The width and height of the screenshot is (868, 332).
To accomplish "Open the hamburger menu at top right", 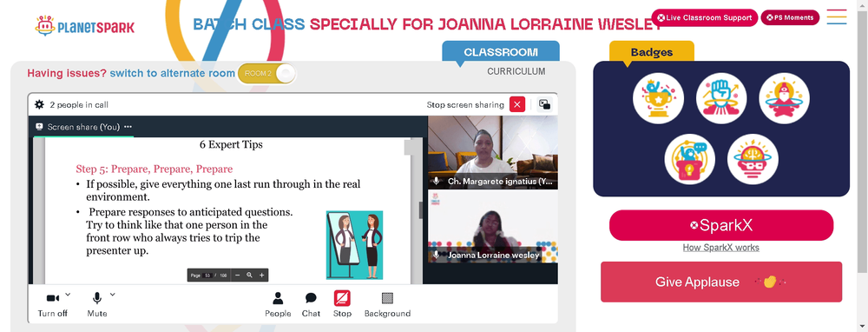I will (837, 17).
